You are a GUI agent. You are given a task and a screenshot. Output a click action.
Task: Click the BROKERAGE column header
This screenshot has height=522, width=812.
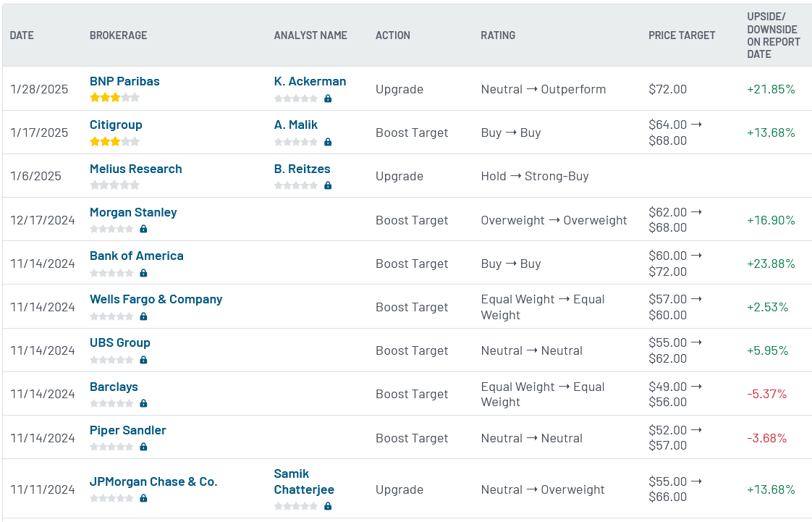coord(118,35)
